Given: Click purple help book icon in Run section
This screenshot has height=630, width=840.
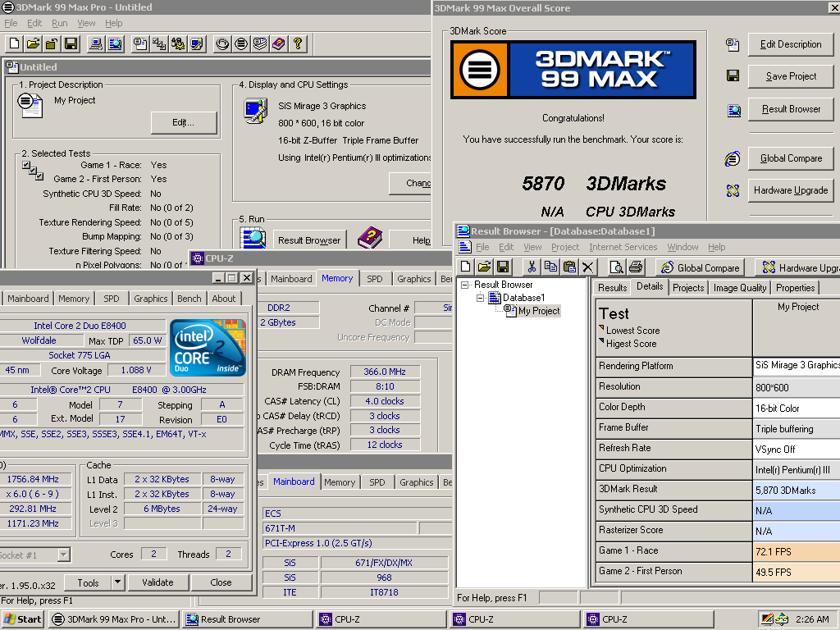Looking at the screenshot, I should click(370, 238).
